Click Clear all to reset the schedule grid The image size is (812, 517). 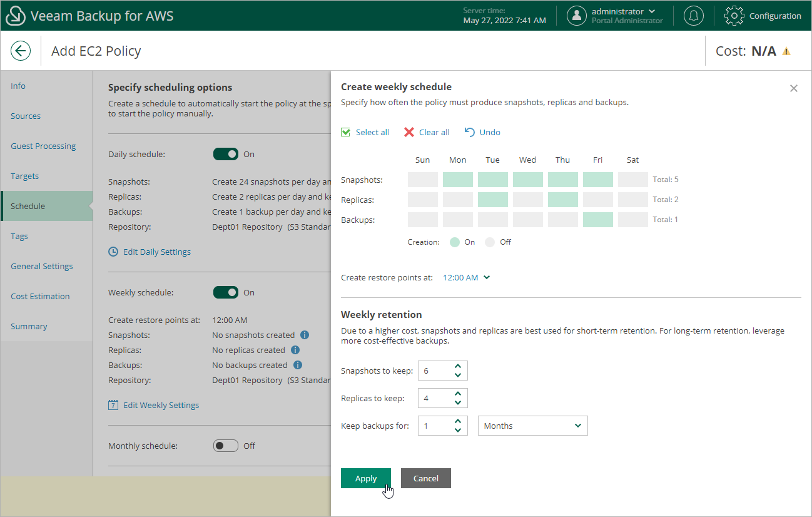(x=427, y=132)
